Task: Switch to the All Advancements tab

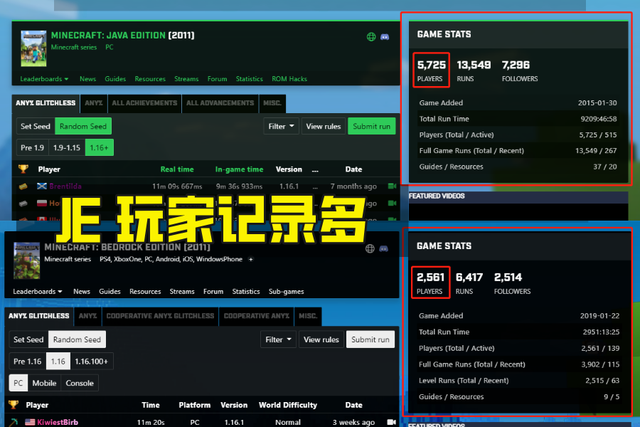Action: pos(220,103)
